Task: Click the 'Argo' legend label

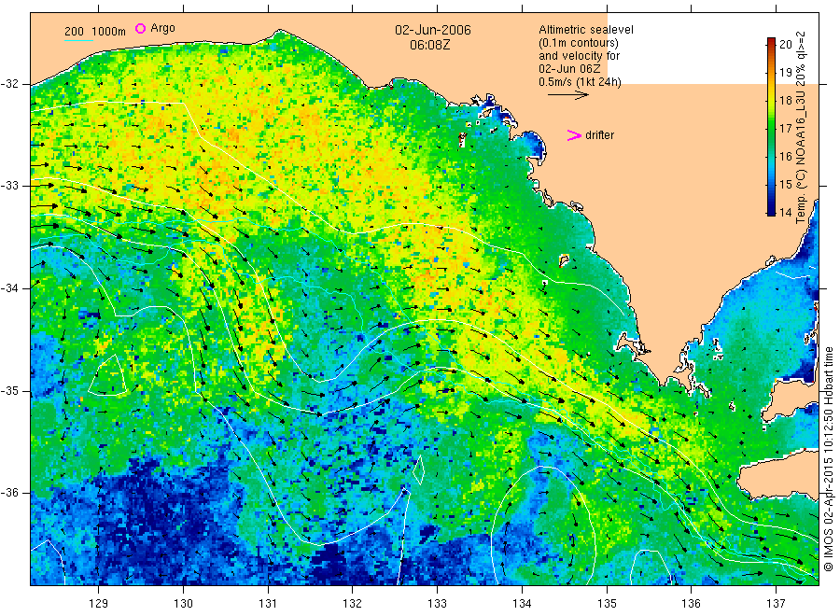Action: 162,28
